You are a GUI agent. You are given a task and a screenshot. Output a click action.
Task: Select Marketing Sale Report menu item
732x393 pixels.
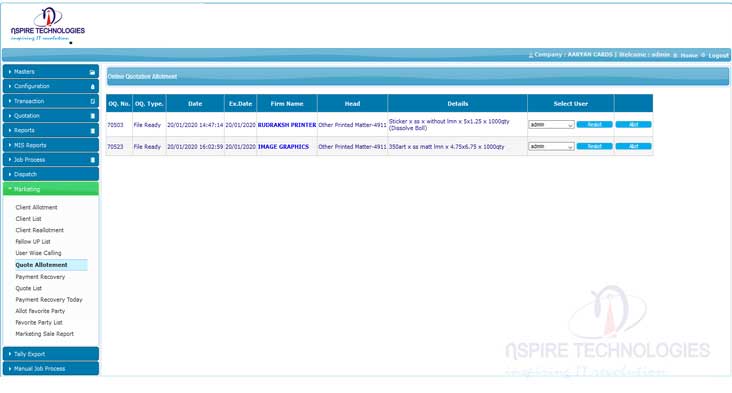coord(45,334)
